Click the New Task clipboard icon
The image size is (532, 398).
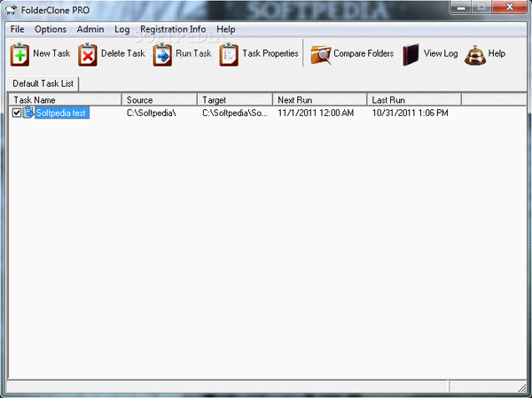click(x=20, y=54)
